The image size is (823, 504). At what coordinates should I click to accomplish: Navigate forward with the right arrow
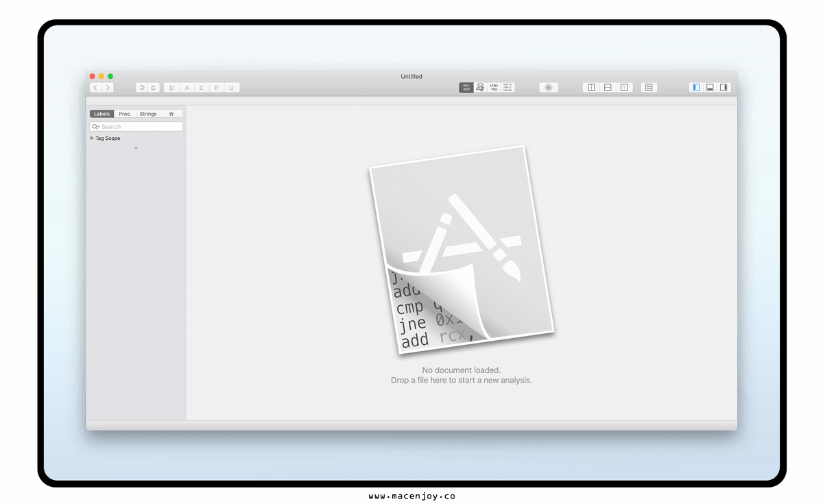[x=108, y=88]
